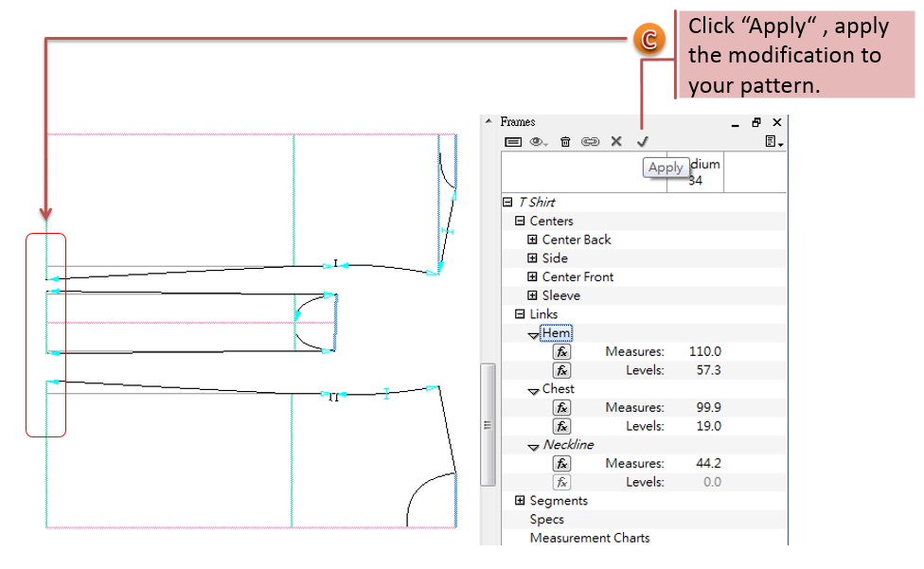
Task: Click the frame list icon in toolbar
Action: 512,141
